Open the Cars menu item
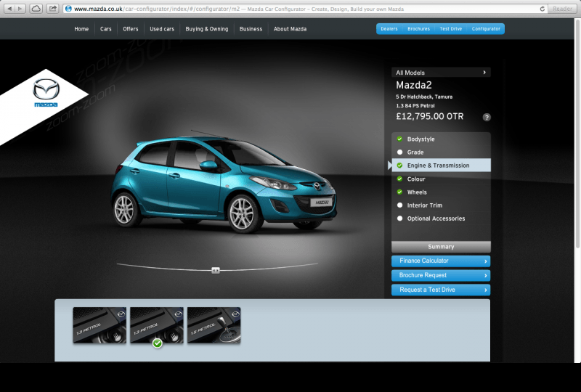The width and height of the screenshot is (581, 392). pos(105,29)
